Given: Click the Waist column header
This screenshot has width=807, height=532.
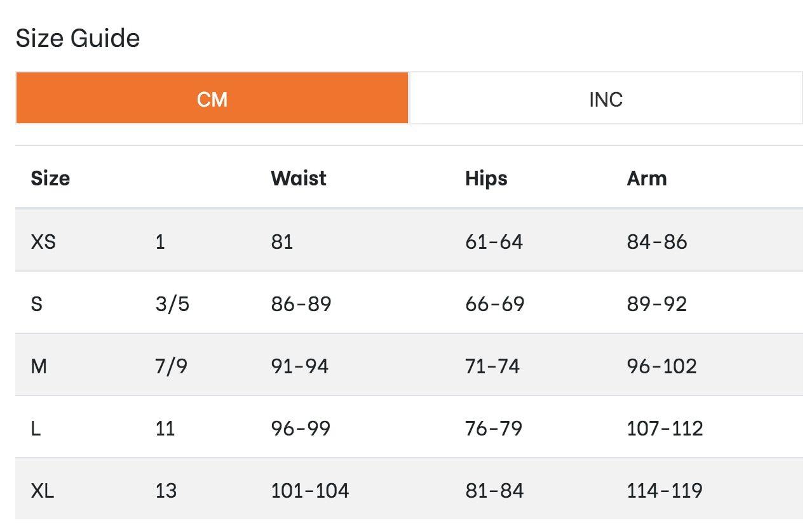Looking at the screenshot, I should tap(298, 178).
